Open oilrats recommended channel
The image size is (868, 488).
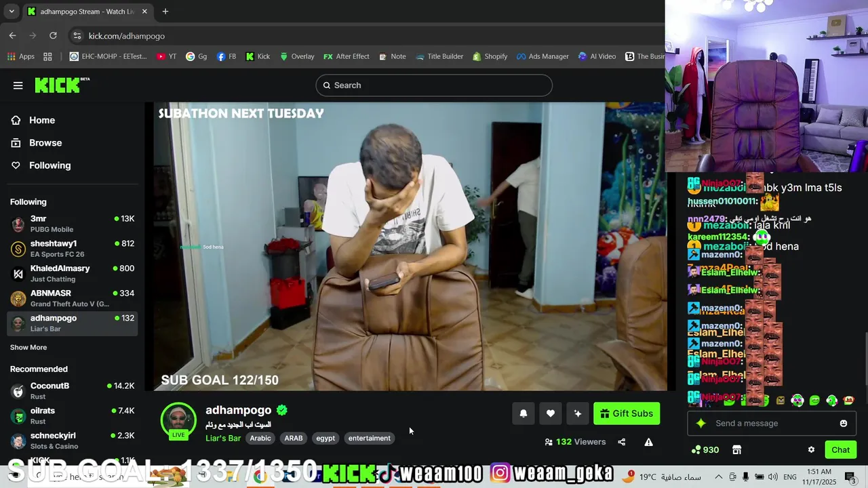pyautogui.click(x=73, y=415)
